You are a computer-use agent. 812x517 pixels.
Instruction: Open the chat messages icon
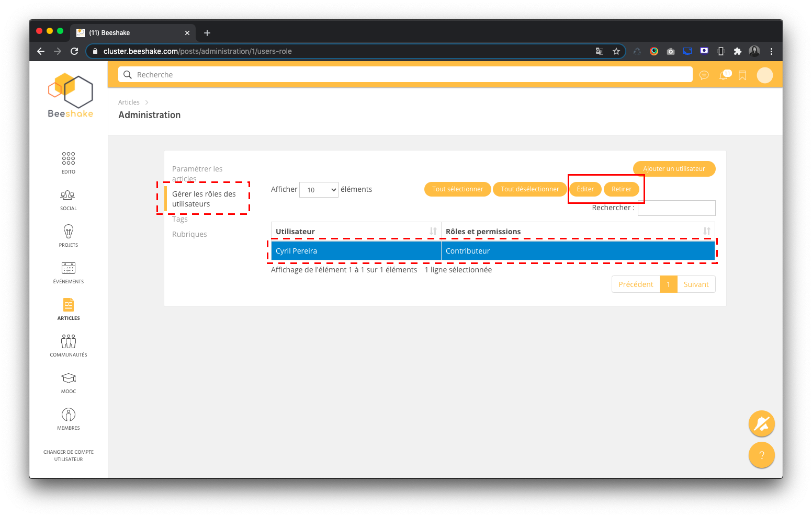point(704,75)
